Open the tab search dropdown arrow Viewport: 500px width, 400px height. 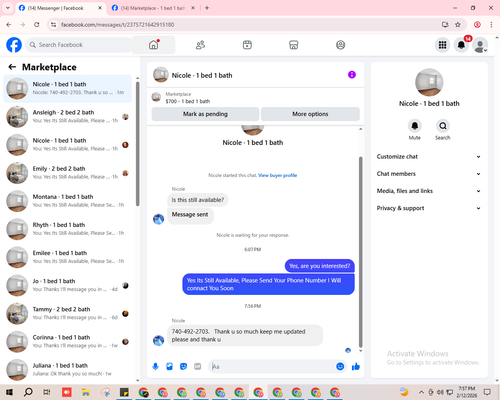click(8, 8)
